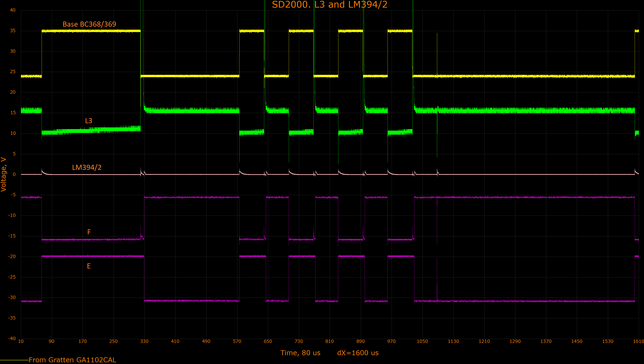Click the 330 tick on time axis
Screen dimensions: 644x364
point(144,341)
